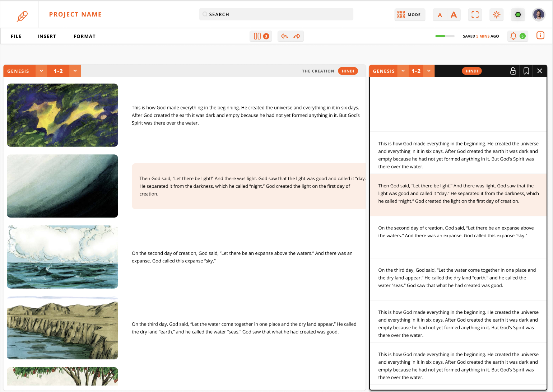Click the undo arrow icon

pyautogui.click(x=284, y=36)
